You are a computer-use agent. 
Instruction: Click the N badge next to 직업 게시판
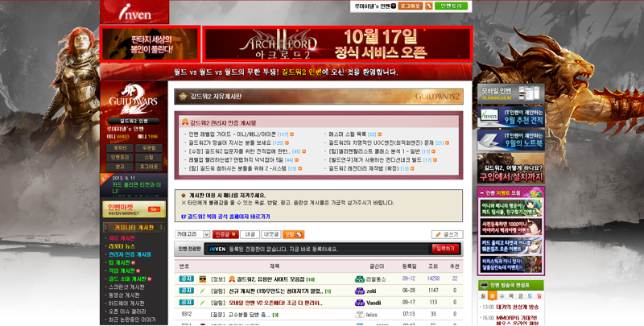pyautogui.click(x=138, y=271)
